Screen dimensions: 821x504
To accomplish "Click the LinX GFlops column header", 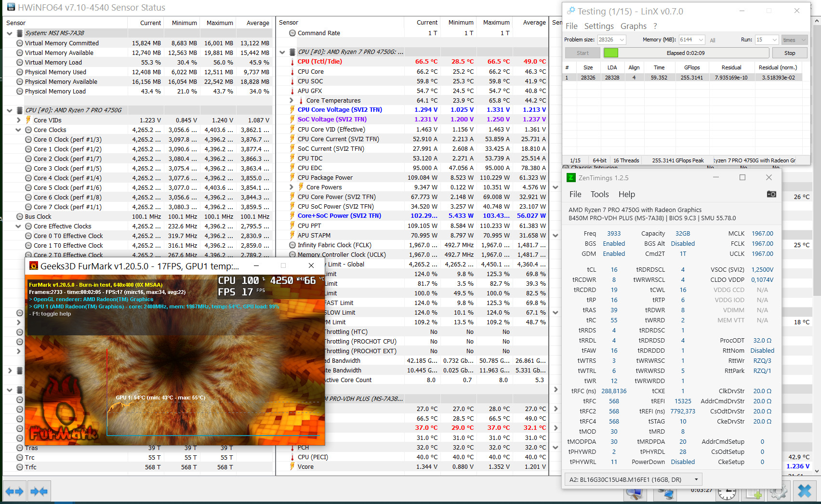I will pos(692,67).
